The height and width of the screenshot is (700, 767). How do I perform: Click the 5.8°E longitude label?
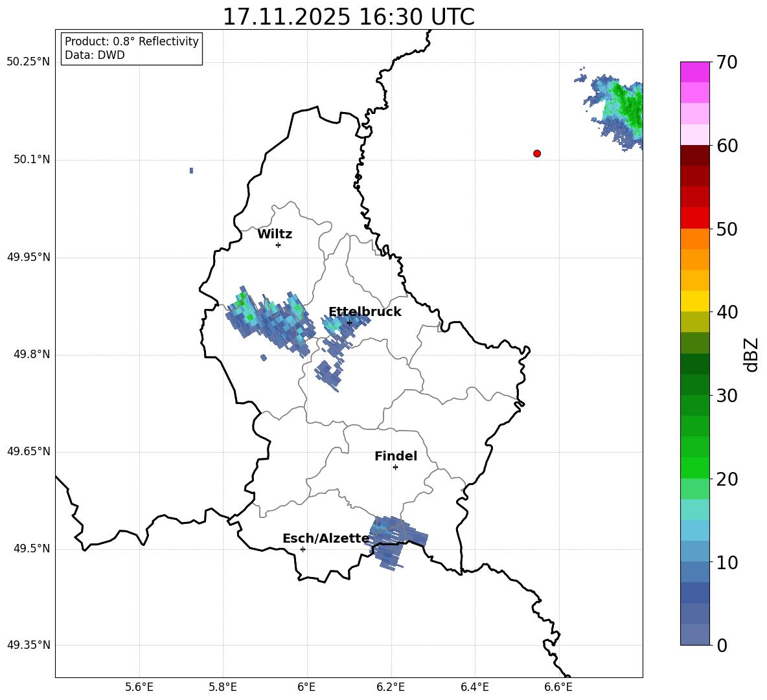pyautogui.click(x=223, y=687)
